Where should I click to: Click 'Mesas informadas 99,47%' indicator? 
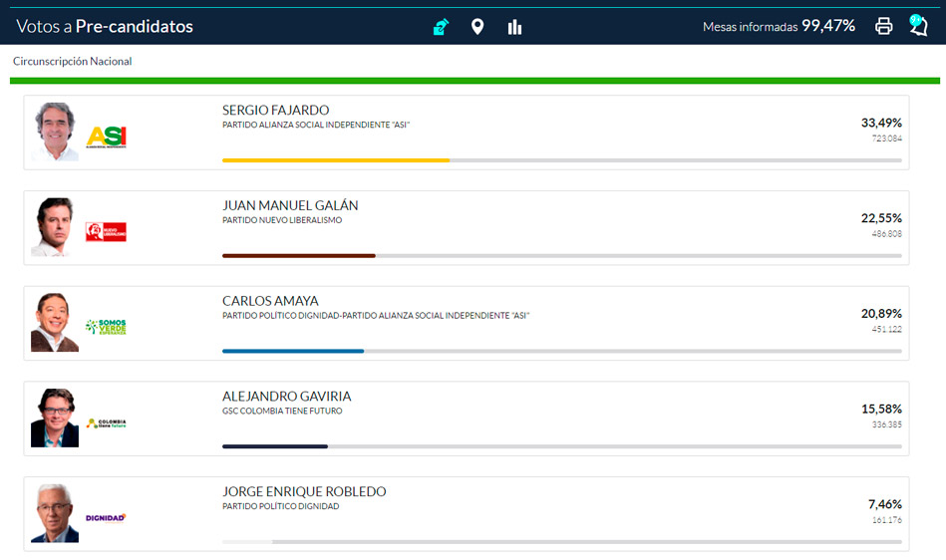point(779,26)
